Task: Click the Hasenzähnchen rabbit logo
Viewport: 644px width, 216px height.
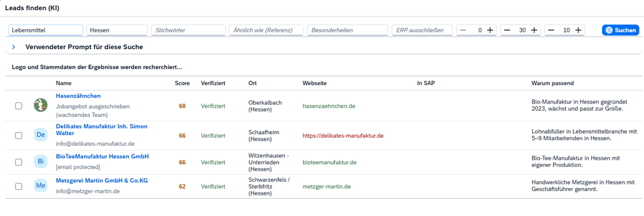Action: 41,105
